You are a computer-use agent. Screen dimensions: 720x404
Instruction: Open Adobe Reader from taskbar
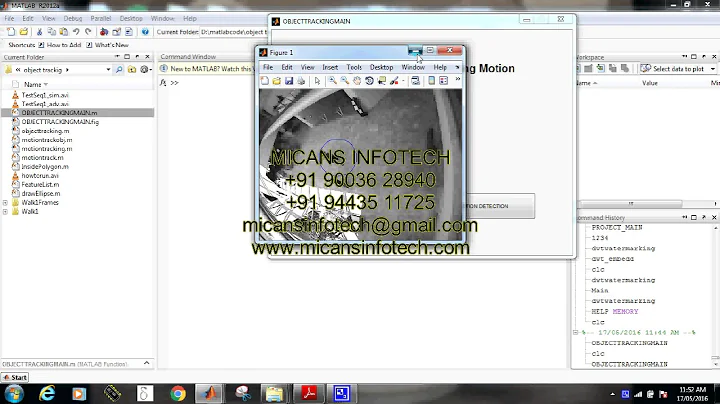309,393
